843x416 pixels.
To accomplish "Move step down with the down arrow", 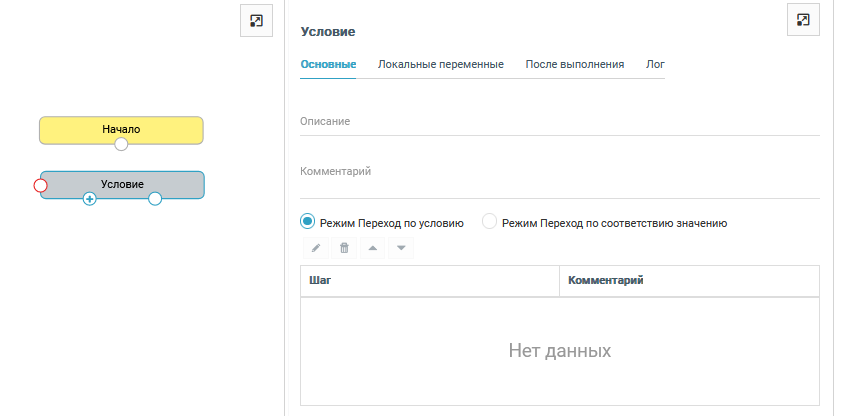I will pyautogui.click(x=400, y=248).
